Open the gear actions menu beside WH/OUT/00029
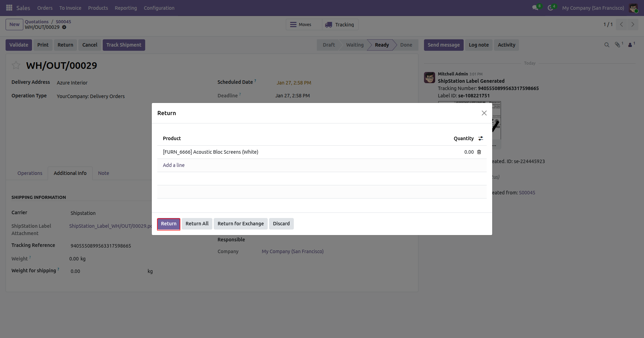Screen dimensions: 644x338 (64, 27)
